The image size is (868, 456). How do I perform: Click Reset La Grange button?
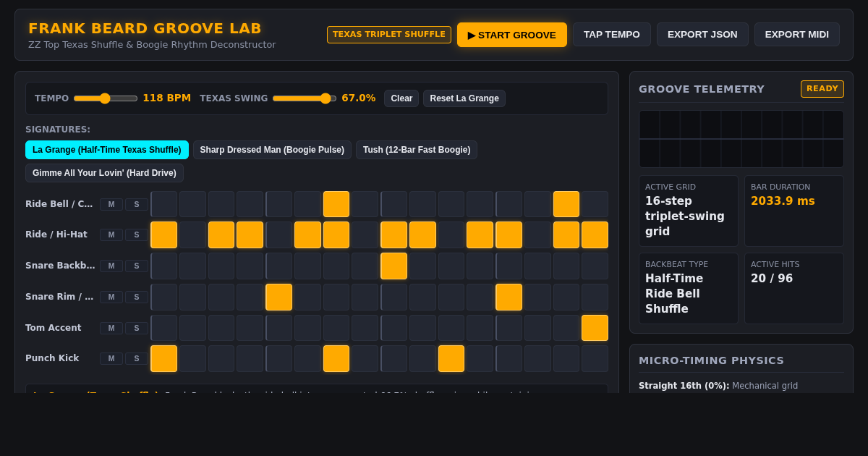[x=464, y=98]
